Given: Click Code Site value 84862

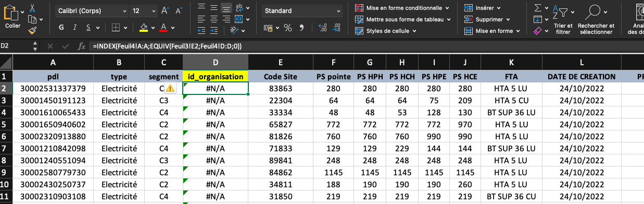Looking at the screenshot, I should 281,172.
